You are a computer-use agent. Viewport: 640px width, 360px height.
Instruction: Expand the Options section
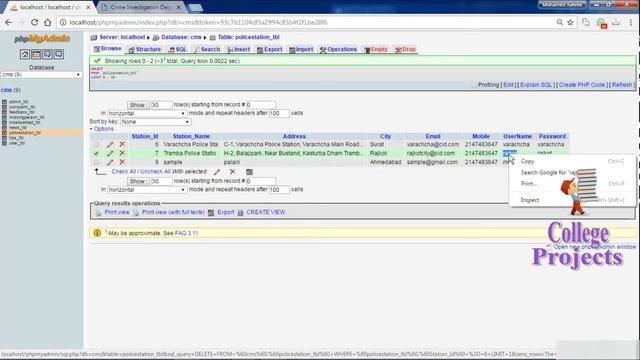[x=102, y=129]
